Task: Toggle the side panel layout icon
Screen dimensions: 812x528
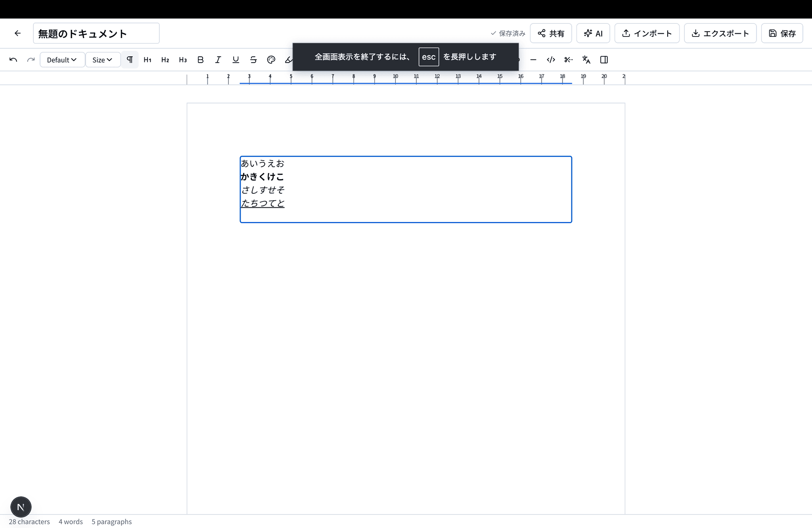Action: 604,60
